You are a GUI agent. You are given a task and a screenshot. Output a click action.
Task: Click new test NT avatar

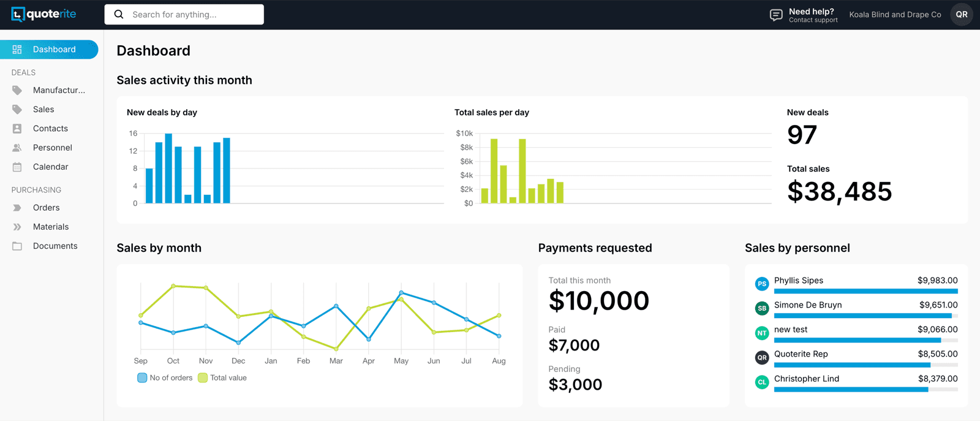[x=762, y=333]
